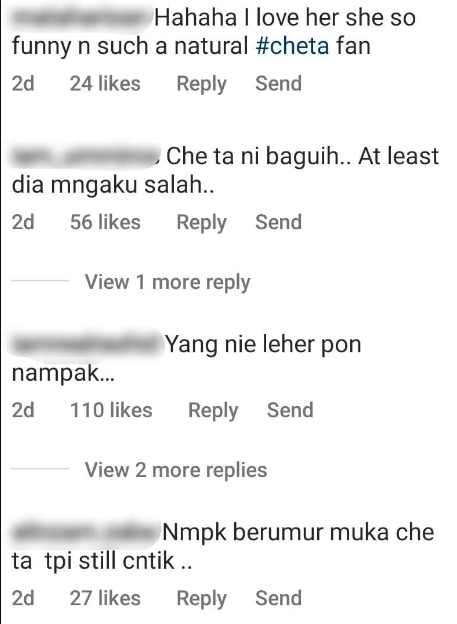Open blurred username beside 'Nmpk berumur'
The width and height of the screenshot is (457, 624).
(85, 532)
